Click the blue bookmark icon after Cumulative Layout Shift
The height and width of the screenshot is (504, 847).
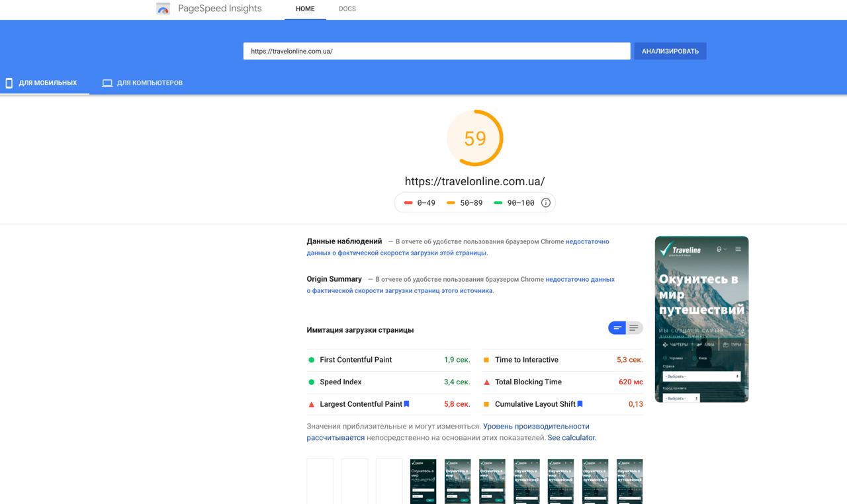580,404
